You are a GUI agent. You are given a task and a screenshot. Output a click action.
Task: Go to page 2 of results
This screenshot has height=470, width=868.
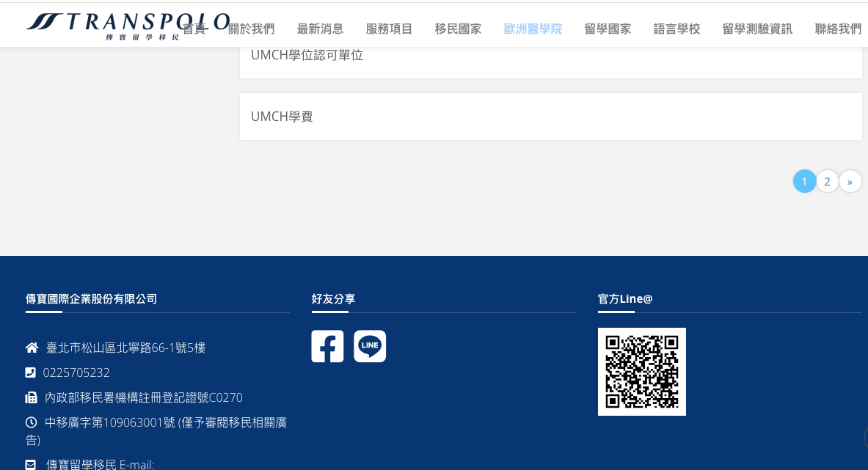click(827, 181)
